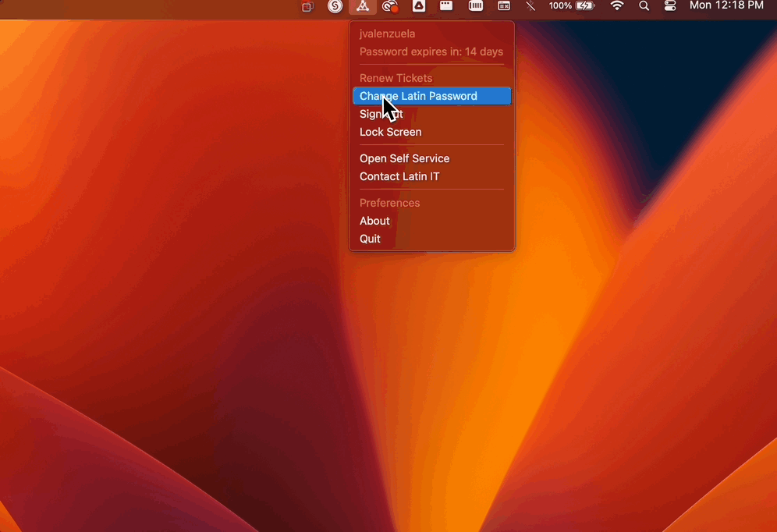Open Spotlight search magnifier icon
Screen dimensions: 777x532
644,6
